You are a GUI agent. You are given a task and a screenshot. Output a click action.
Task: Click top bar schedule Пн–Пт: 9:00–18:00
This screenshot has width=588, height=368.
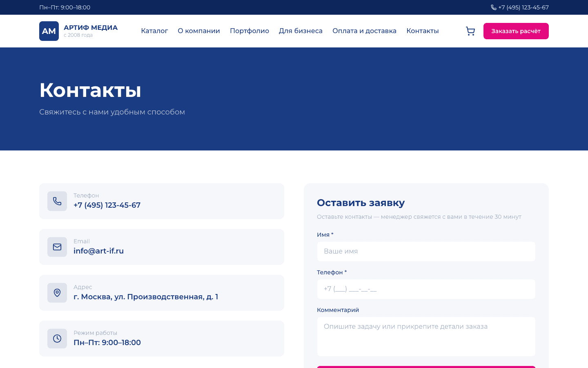point(65,7)
